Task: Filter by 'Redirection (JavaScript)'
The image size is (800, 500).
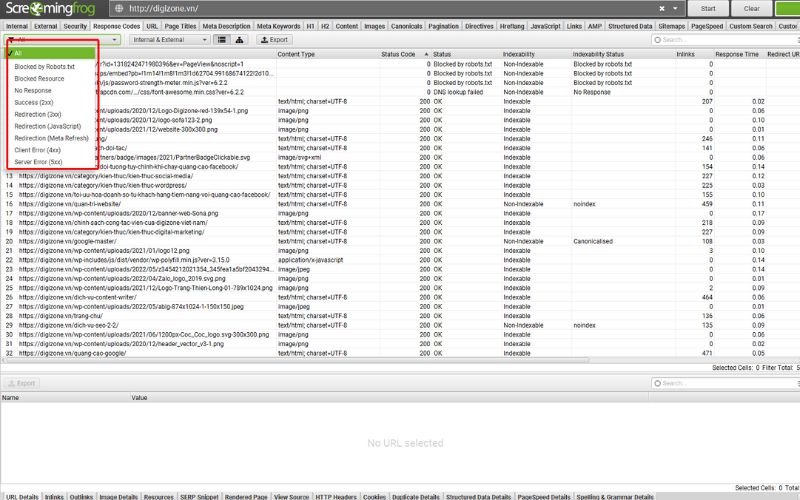Action: (47, 126)
